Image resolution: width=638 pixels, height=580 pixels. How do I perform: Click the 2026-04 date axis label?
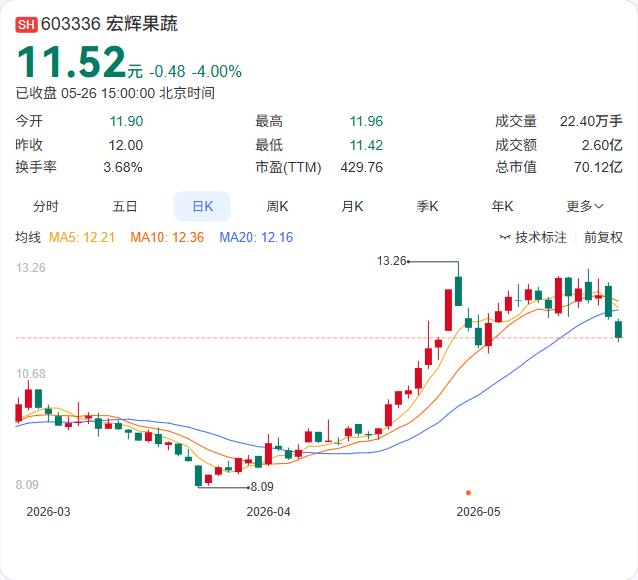click(x=269, y=511)
